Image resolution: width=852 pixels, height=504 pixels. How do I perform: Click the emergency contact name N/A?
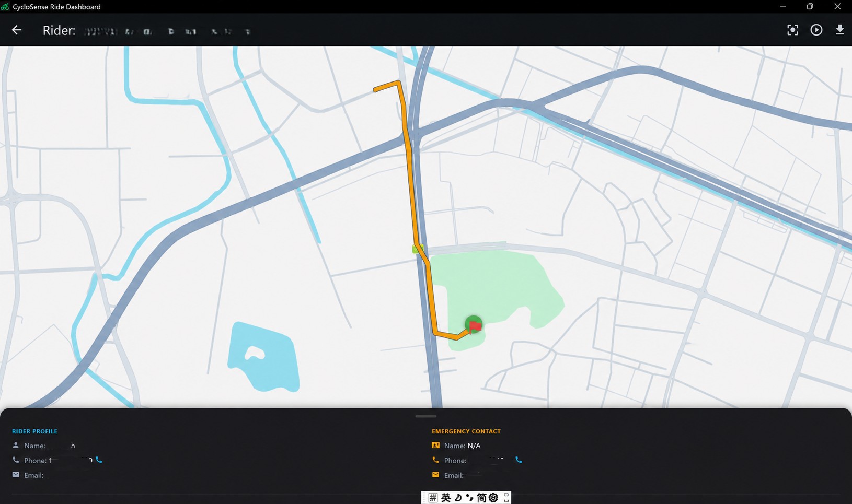(x=474, y=446)
